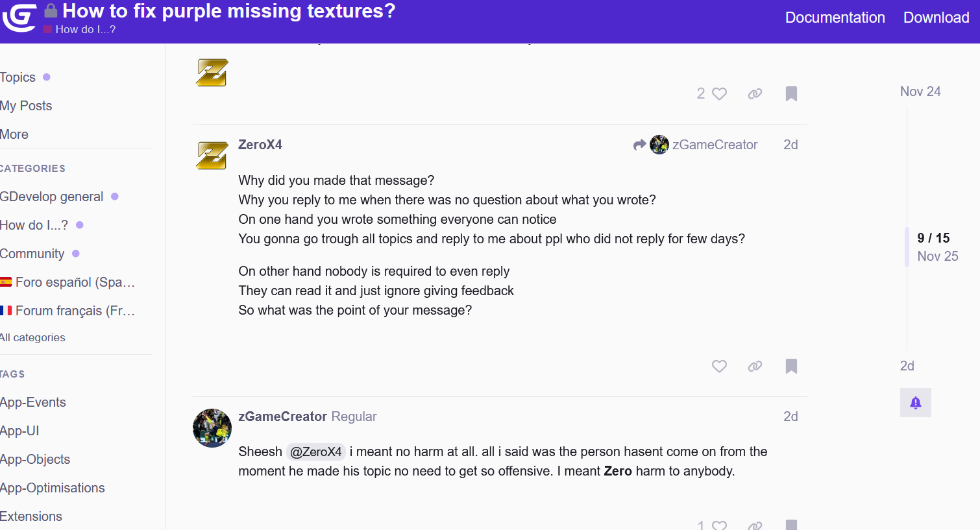Image resolution: width=980 pixels, height=530 pixels.
Task: Jump to Nov 24 on the timeline
Action: (920, 91)
